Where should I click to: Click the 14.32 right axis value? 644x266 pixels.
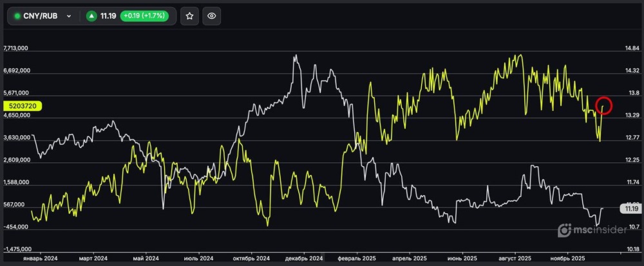point(631,71)
